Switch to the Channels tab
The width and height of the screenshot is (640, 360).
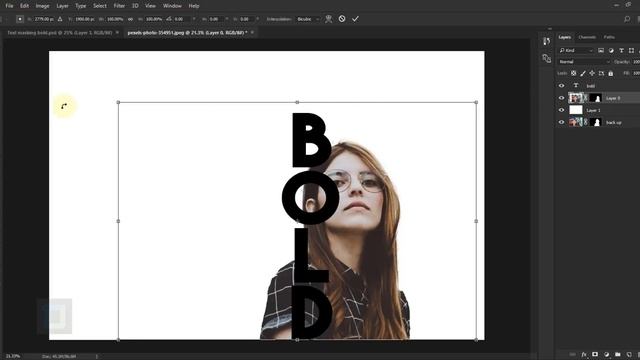(587, 37)
